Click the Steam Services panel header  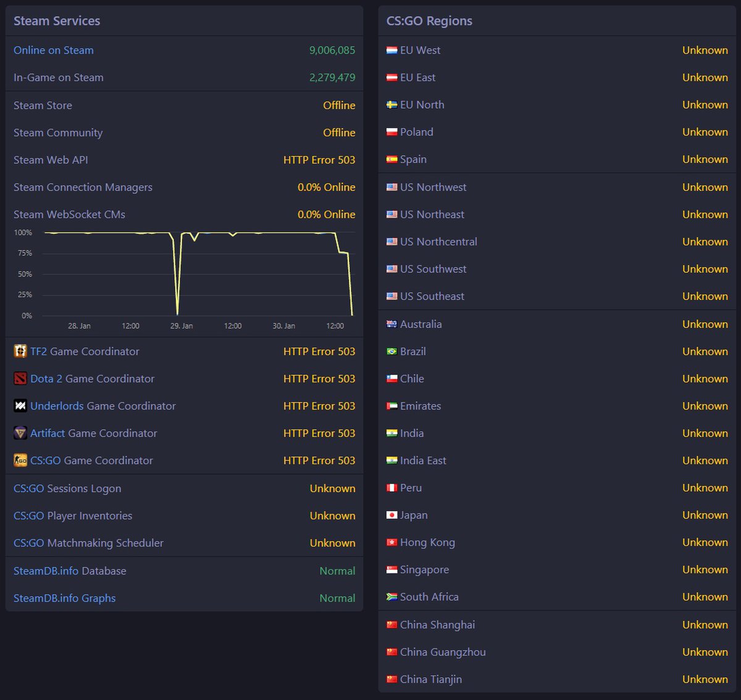(57, 21)
